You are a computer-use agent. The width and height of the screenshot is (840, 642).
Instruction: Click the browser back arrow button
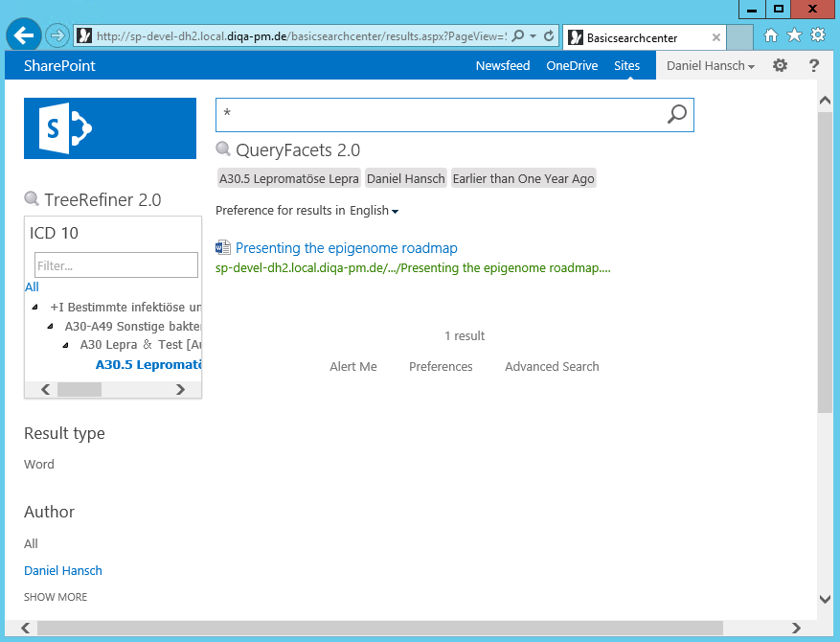(x=23, y=36)
